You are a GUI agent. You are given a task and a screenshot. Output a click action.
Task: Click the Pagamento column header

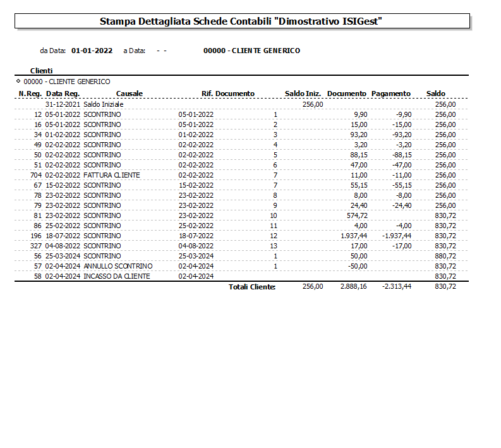coord(390,94)
